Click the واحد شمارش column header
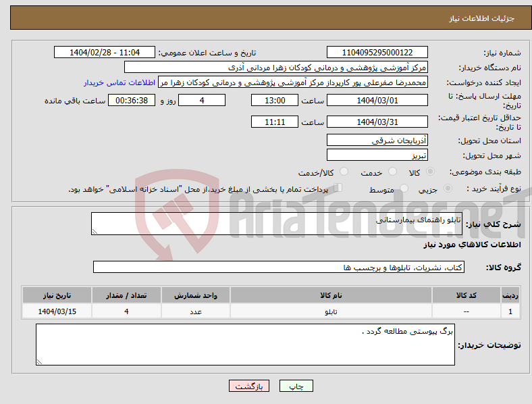Image resolution: width=532 pixels, height=404 pixels. coord(196,295)
